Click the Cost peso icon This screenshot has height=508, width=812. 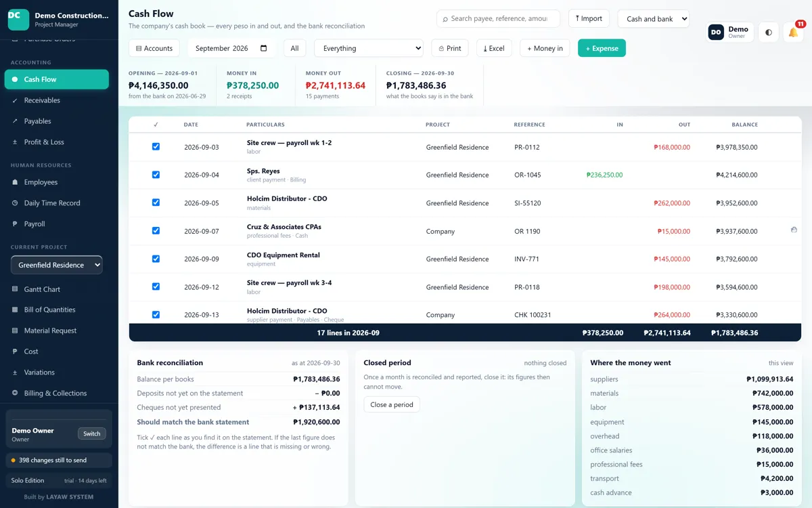pyautogui.click(x=15, y=352)
